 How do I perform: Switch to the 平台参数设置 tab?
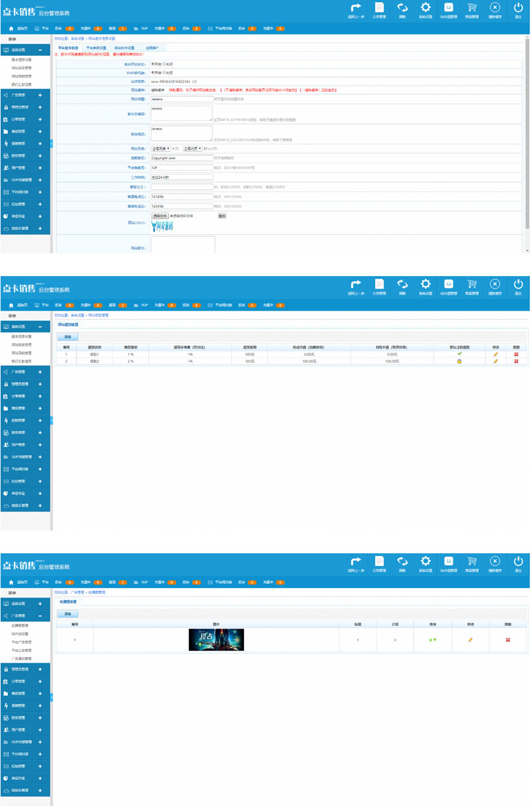[96, 49]
